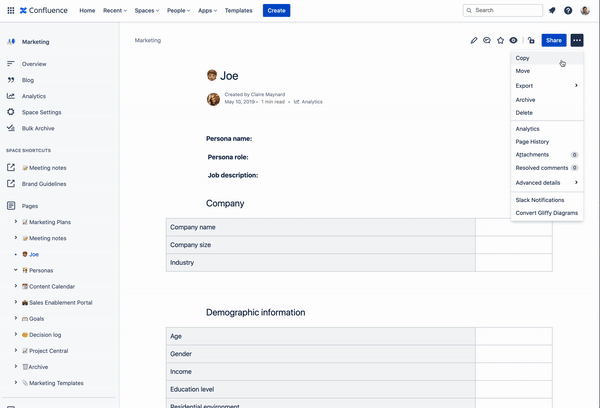
Task: Open page restrictions lock icon
Action: click(531, 40)
